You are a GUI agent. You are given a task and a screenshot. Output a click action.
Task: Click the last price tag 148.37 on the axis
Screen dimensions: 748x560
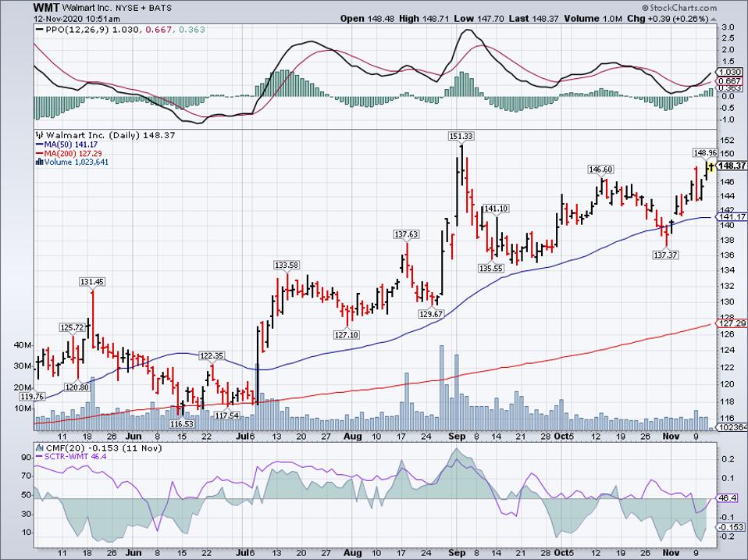pos(732,166)
